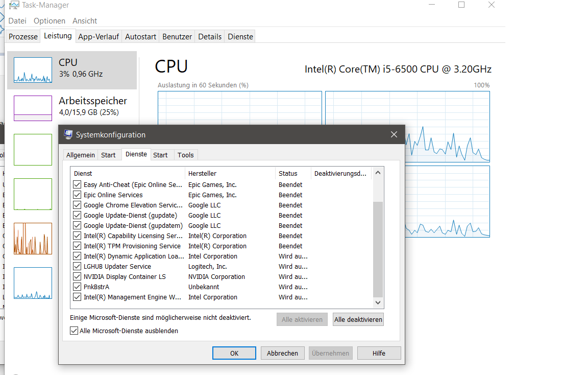Screen dimensions: 588x375
Task: Click the services list scroll down arrow
Action: click(x=378, y=302)
